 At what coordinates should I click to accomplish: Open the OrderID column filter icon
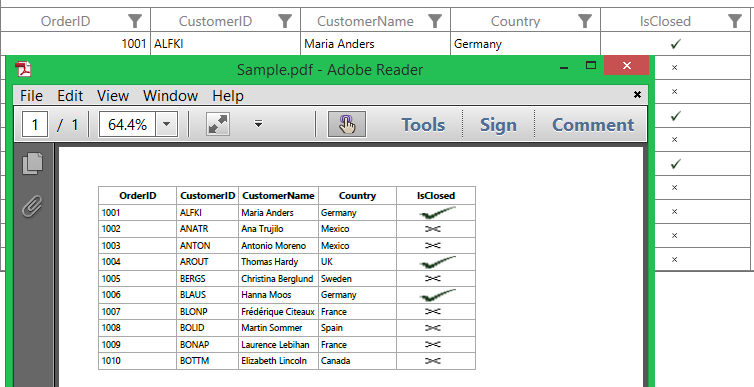click(x=135, y=21)
